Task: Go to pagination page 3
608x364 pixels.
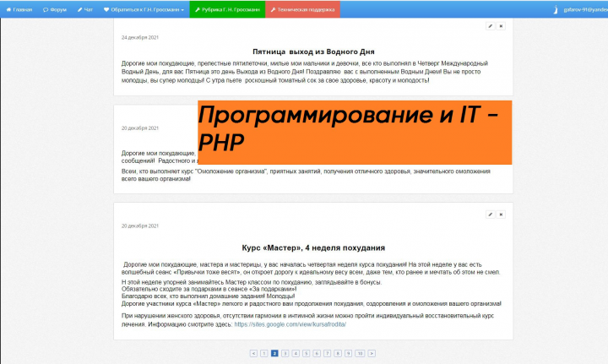Action: click(285, 353)
